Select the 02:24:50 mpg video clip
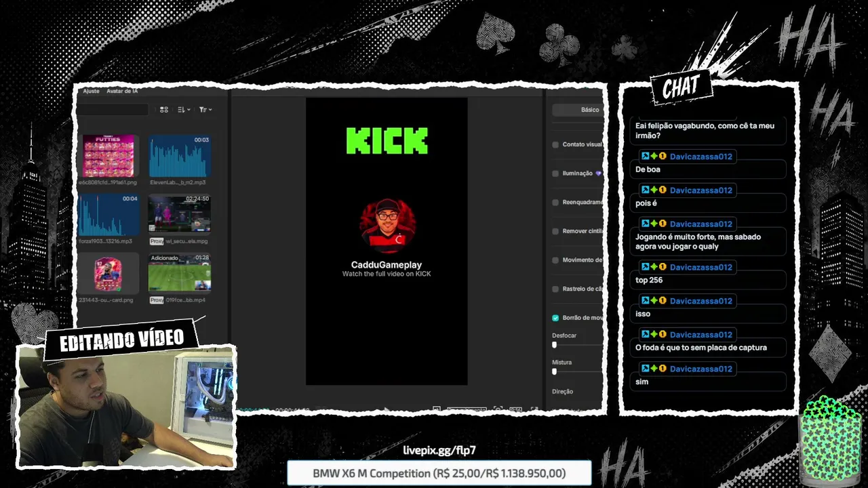 pyautogui.click(x=179, y=215)
